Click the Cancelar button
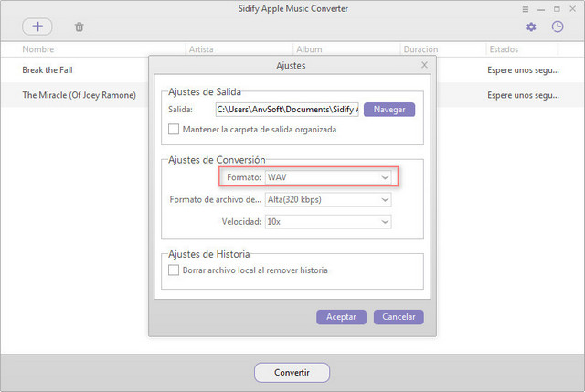Viewport: 585px width, 392px height. tap(399, 317)
